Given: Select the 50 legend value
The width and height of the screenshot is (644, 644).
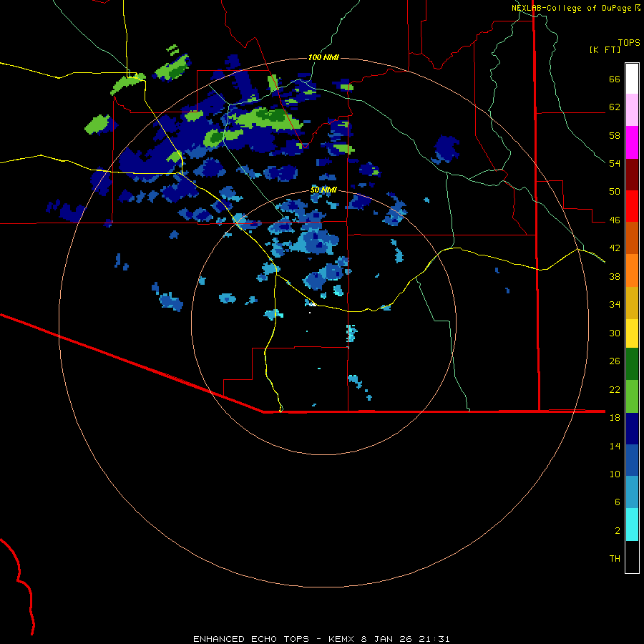Looking at the screenshot, I should pyautogui.click(x=615, y=192).
